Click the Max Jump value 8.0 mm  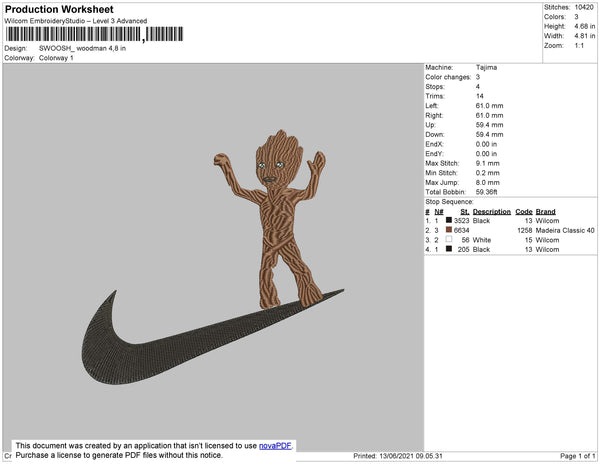point(488,182)
